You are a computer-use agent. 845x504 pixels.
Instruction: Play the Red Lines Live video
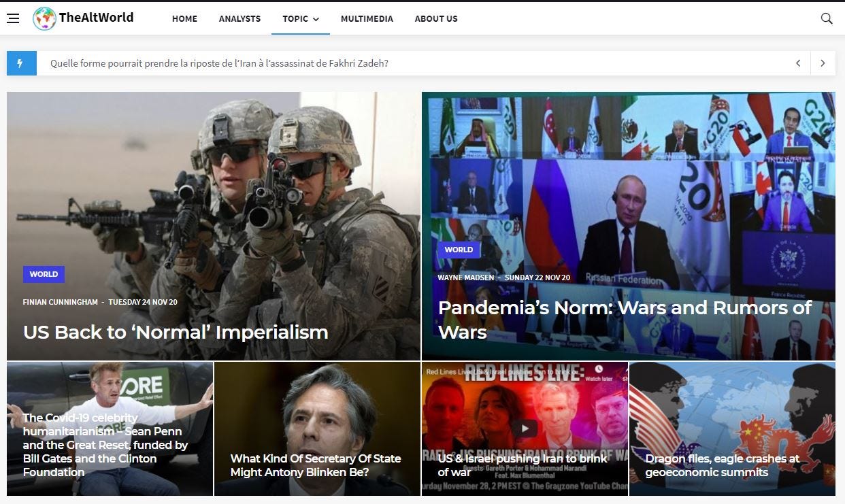[525, 429]
